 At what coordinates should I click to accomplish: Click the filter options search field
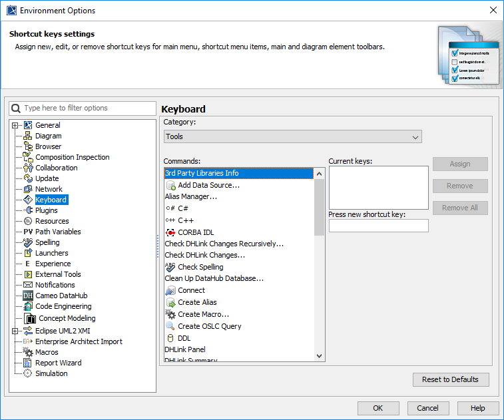[83, 108]
